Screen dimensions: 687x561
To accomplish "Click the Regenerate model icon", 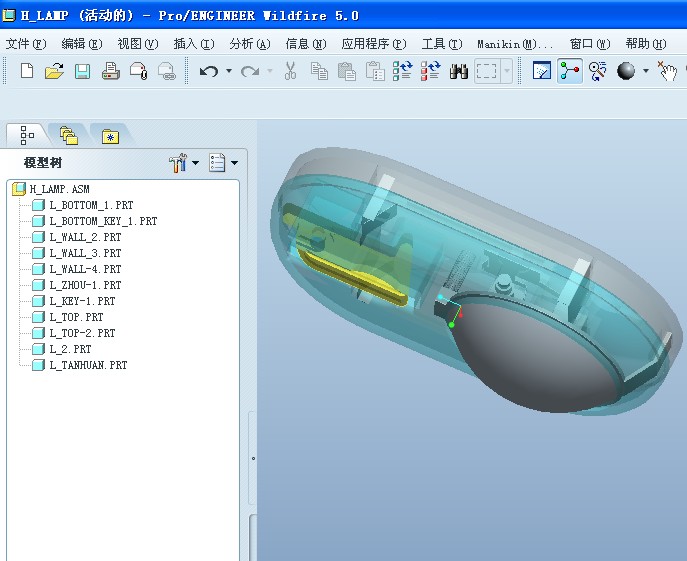I will 402,71.
